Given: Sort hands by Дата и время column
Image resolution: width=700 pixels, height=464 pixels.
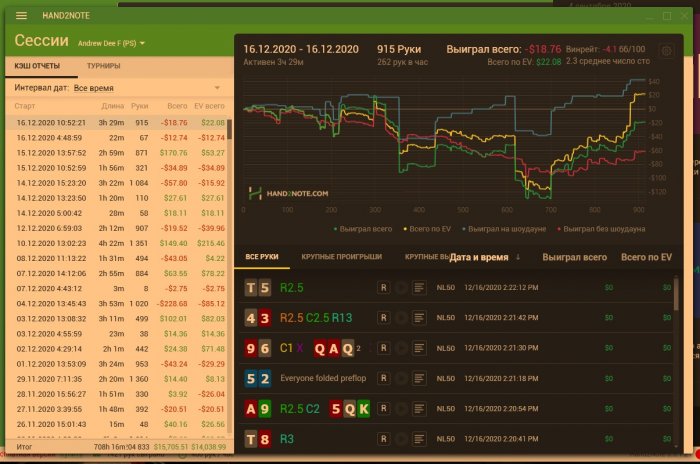Looking at the screenshot, I should (x=479, y=257).
